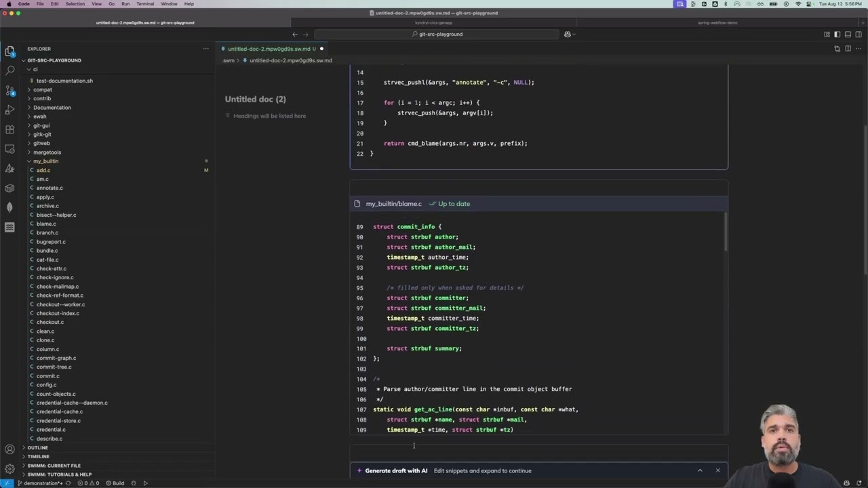Click the run play icon in status bar
868x488 pixels.
[145, 483]
